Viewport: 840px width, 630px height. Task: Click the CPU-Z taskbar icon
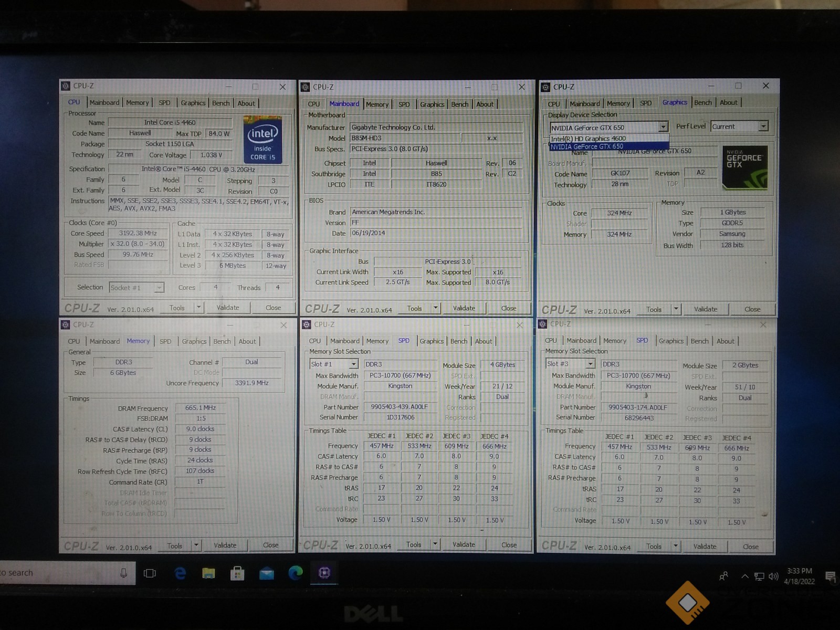pos(324,573)
